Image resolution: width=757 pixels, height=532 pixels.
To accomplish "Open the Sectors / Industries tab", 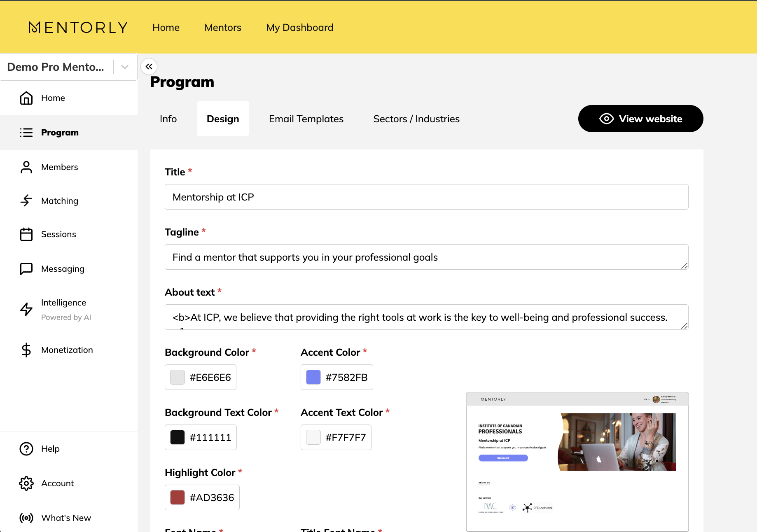I will point(416,119).
